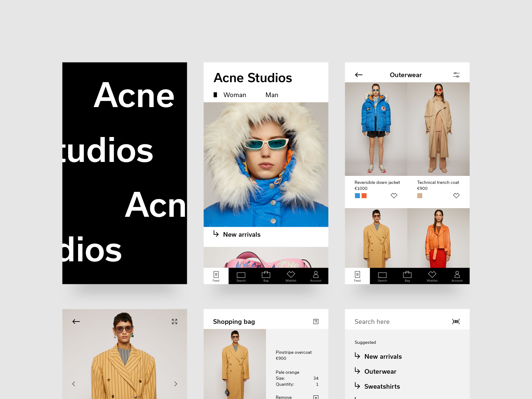Open the Pinstripe overcoat image in bag
This screenshot has width=532, height=399.
[235, 364]
